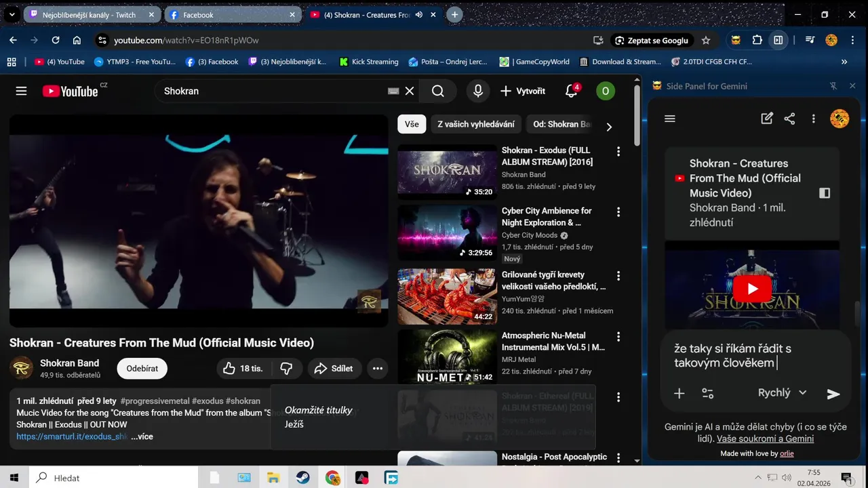Switch to the Twitch Nejoblíbenější kanály tab

(x=89, y=15)
